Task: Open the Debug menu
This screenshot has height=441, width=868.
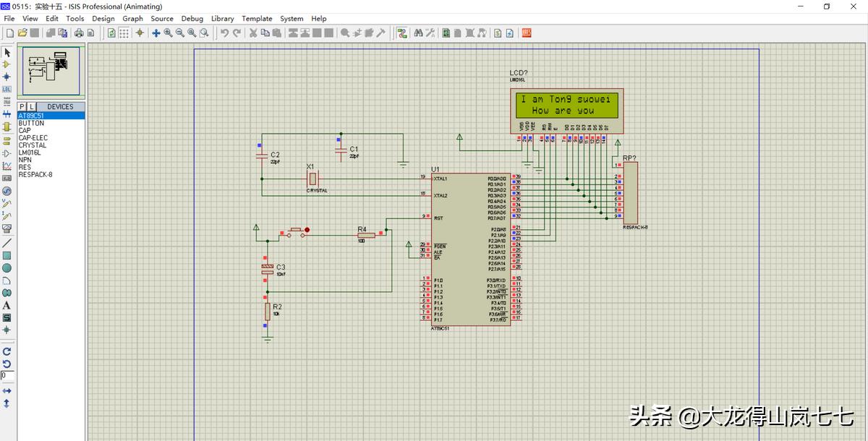Action: pos(192,19)
